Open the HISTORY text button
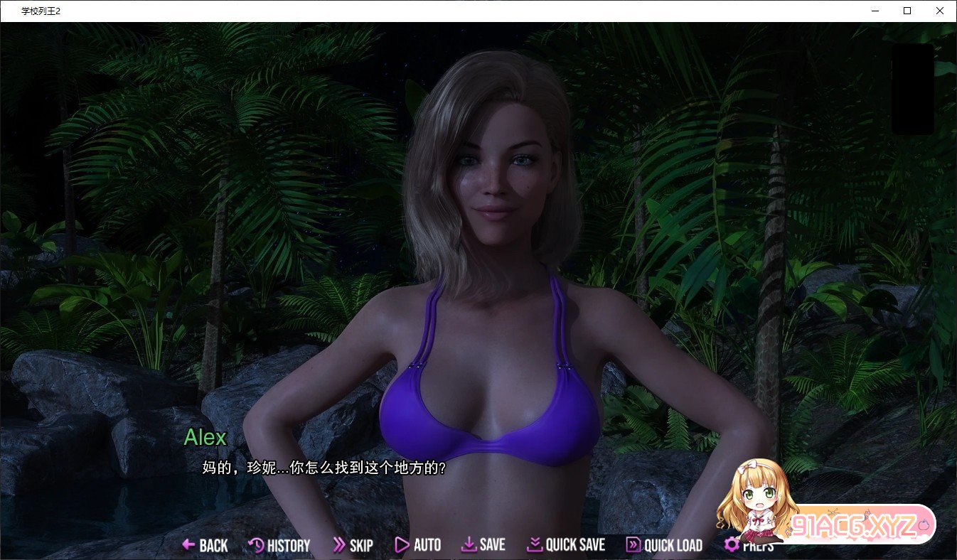The height and width of the screenshot is (560, 957). (289, 546)
